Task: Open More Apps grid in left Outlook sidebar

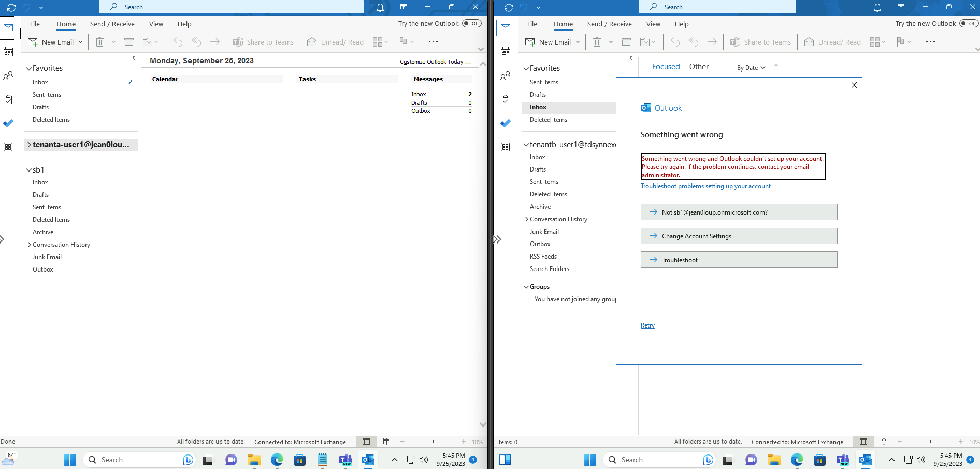Action: pyautogui.click(x=8, y=147)
